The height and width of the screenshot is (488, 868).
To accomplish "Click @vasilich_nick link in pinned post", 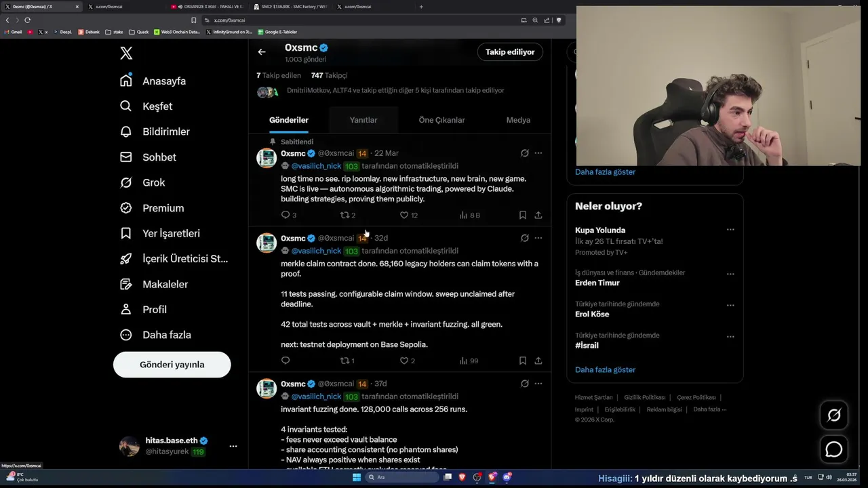I will [x=316, y=166].
